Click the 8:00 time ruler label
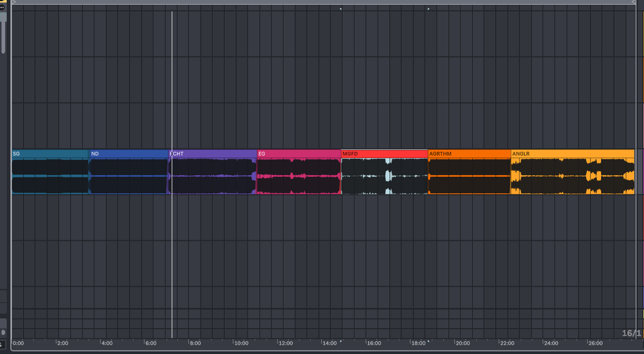 [195, 343]
